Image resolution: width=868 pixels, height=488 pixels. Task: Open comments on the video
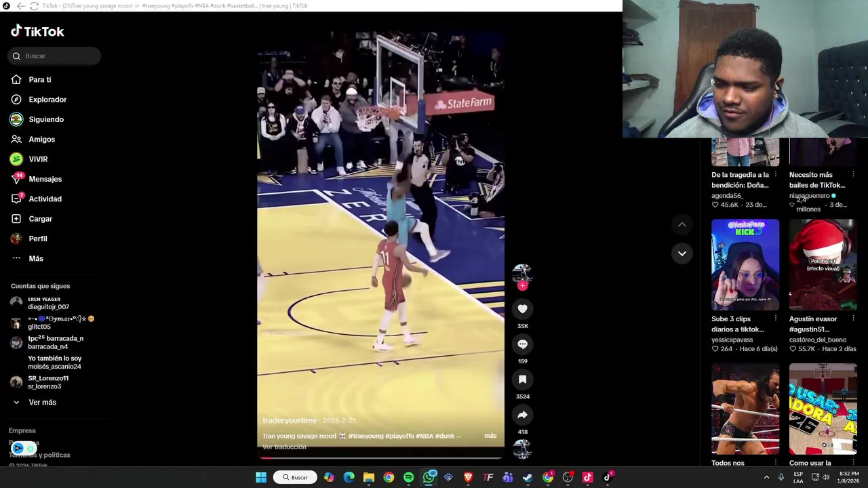522,344
